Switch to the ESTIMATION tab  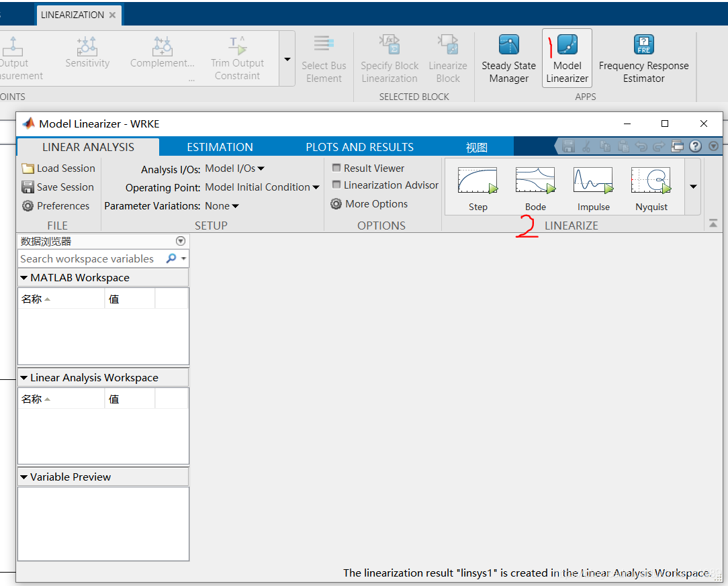click(220, 146)
